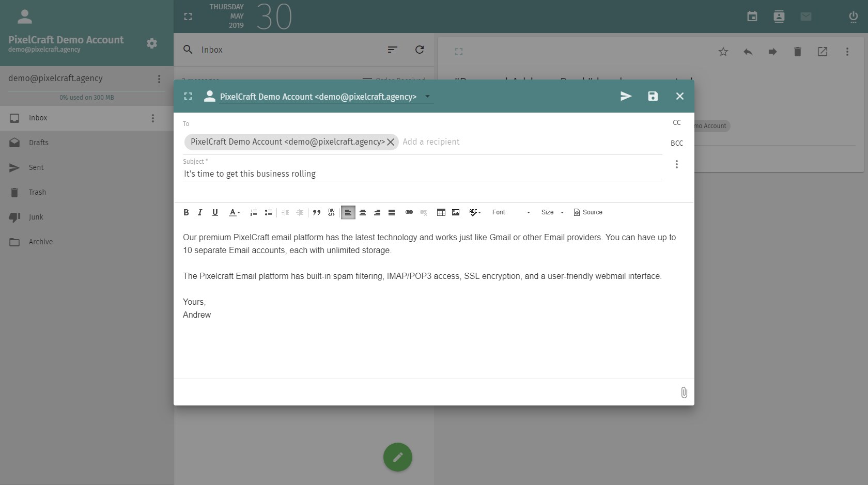Open the Sent folder
868x485 pixels.
36,167
